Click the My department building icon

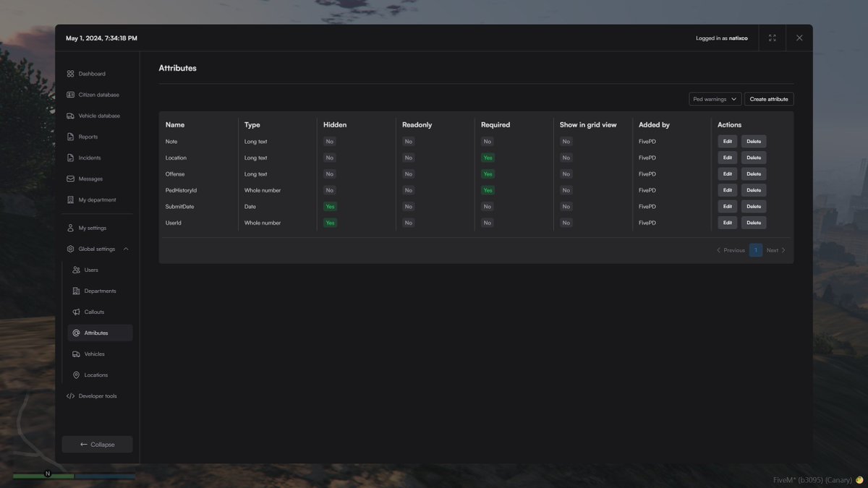tap(70, 200)
